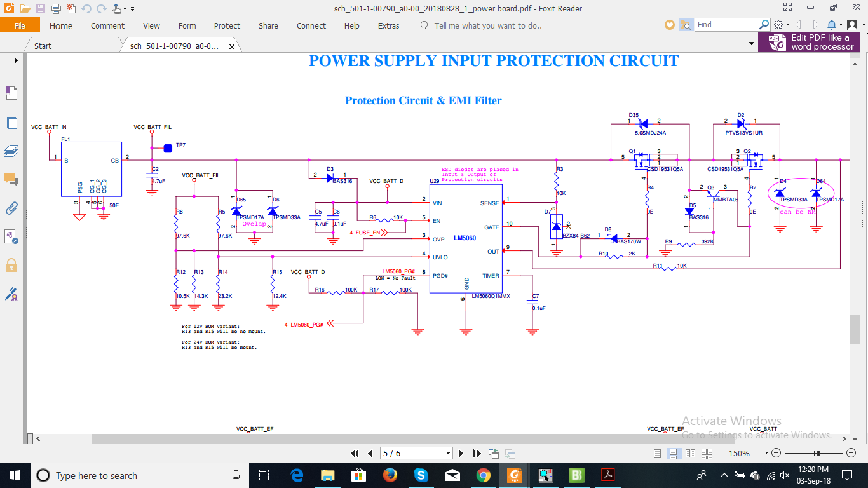Open the Protect ribbon tab
The height and width of the screenshot is (488, 868).
(x=227, y=26)
